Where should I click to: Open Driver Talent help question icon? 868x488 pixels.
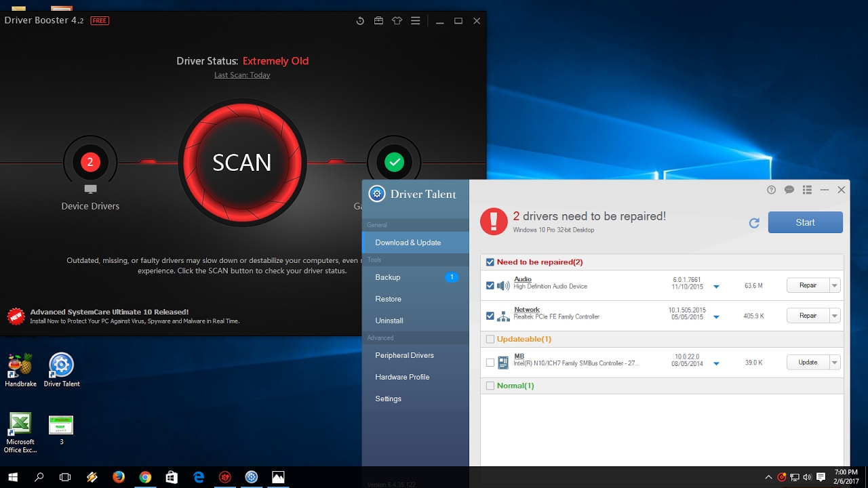coord(771,190)
